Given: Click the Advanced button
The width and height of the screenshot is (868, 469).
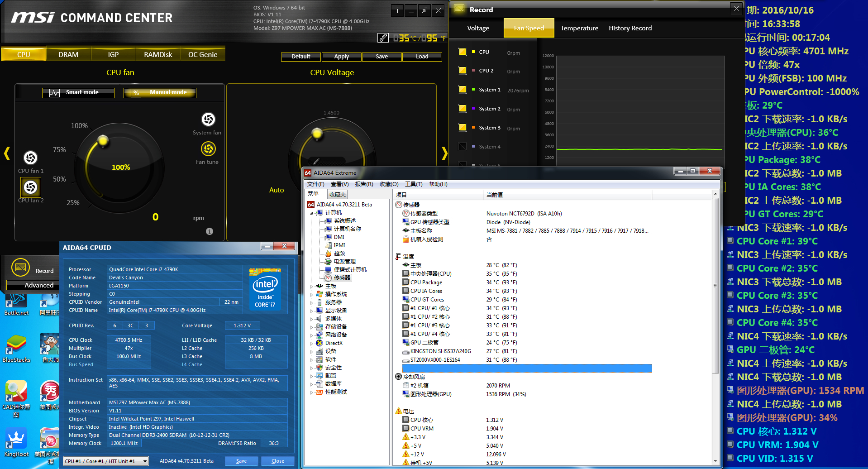Looking at the screenshot, I should 39,285.
